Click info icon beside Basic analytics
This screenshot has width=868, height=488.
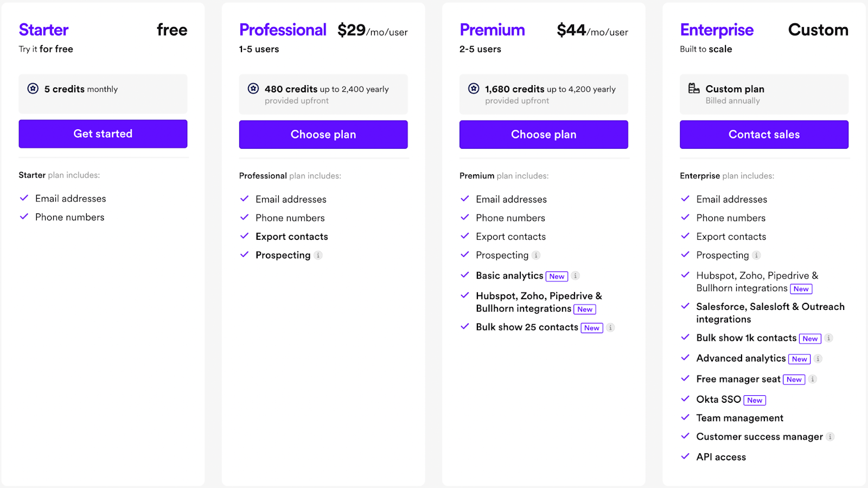(576, 276)
